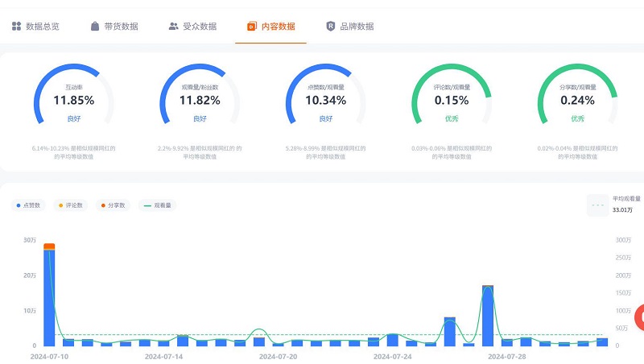
Task: Click the 带货数据 shopping bag icon
Action: [95, 27]
